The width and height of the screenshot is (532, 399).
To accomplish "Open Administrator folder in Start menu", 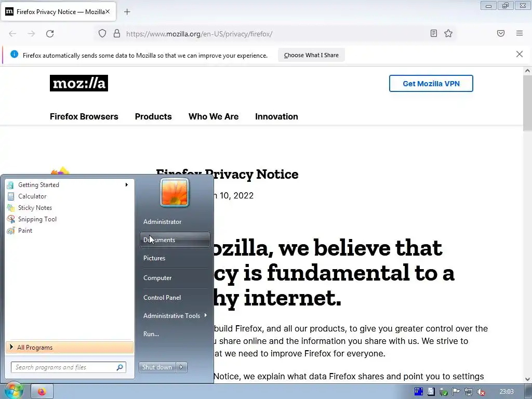I will [175, 221].
